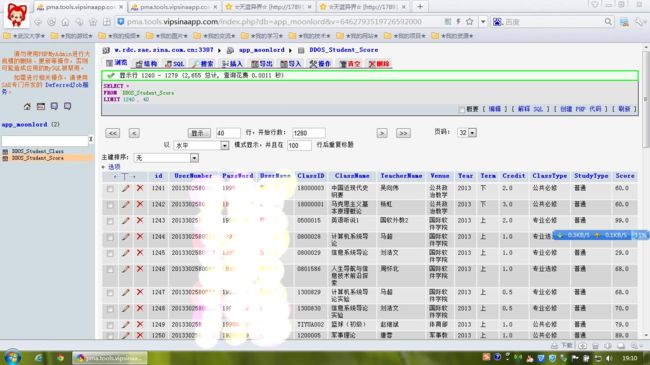Open the page number dropdown showing 32
This screenshot has height=365, width=650.
(x=467, y=133)
